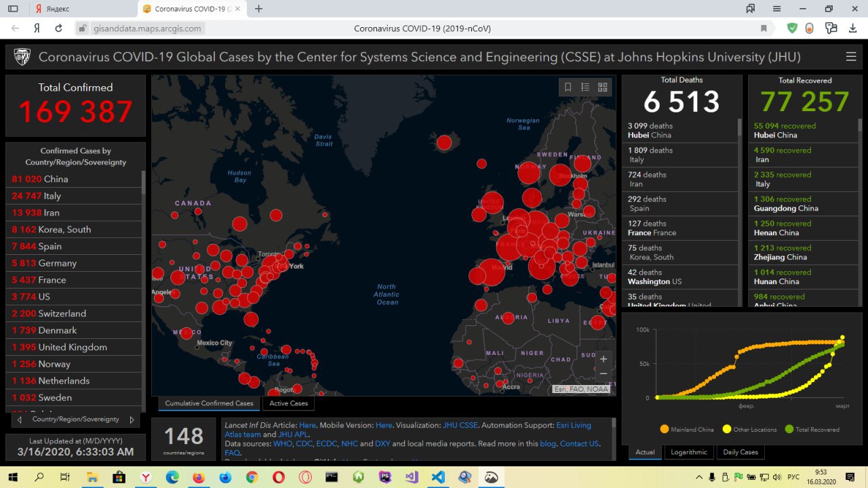The height and width of the screenshot is (488, 868).
Task: Select Cumulative Confirmed Cases map tab
Action: [x=209, y=403]
